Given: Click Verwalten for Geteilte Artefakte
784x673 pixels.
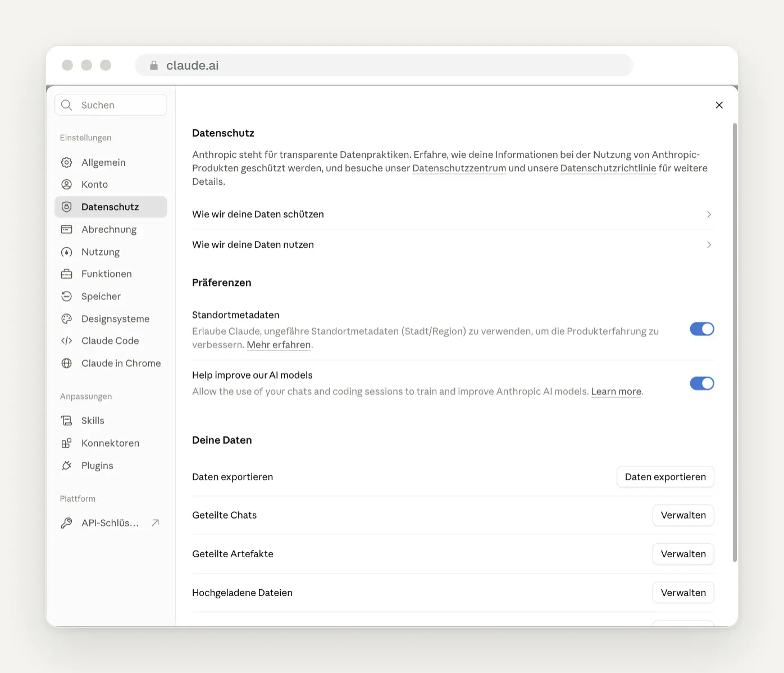Looking at the screenshot, I should (683, 554).
